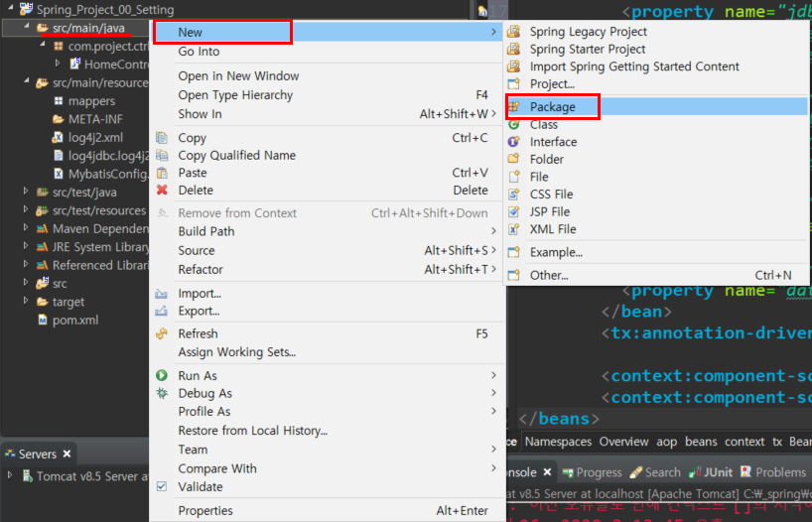Collapse the src/main/resources node
Screen dimensions: 812x522
pos(27,81)
